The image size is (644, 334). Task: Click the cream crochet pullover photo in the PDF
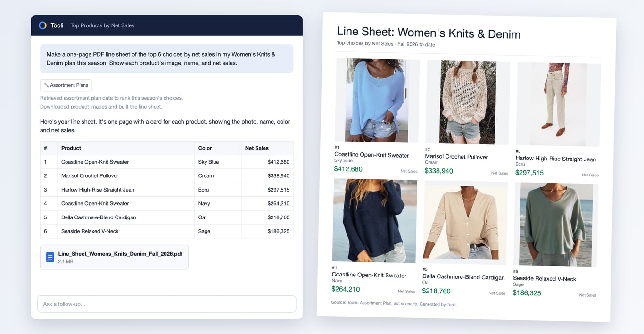click(468, 102)
